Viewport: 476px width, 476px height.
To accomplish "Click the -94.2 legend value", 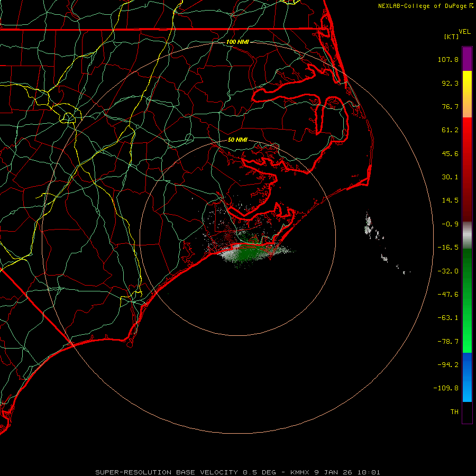I will click(x=448, y=364).
